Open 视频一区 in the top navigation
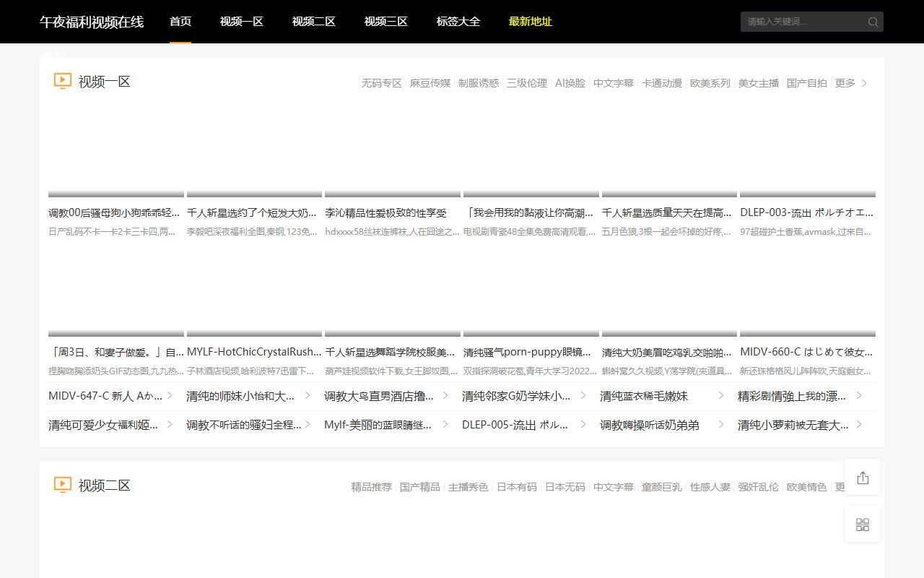Image resolution: width=924 pixels, height=578 pixels. coord(242,22)
